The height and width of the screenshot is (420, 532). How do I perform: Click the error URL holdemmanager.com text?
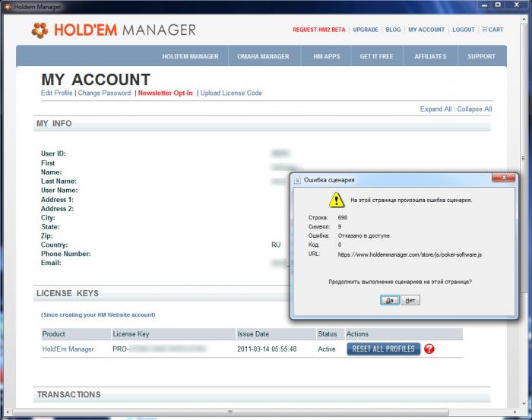410,254
